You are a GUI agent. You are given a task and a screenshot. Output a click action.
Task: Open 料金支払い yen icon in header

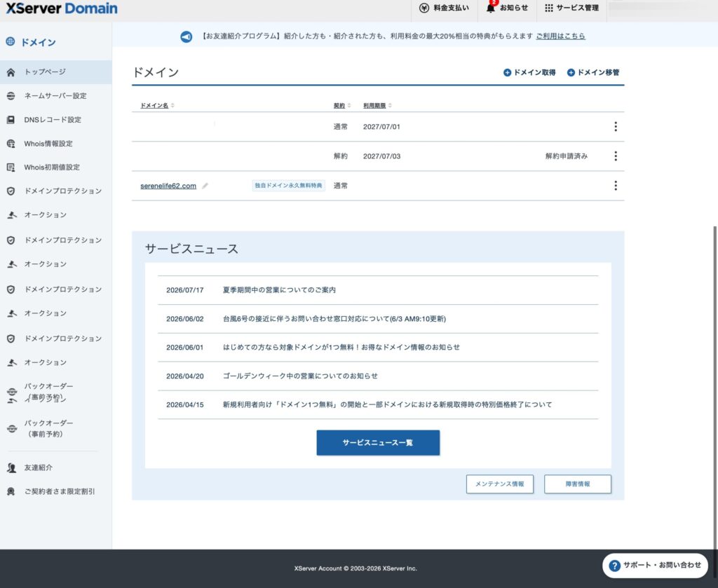pos(424,8)
